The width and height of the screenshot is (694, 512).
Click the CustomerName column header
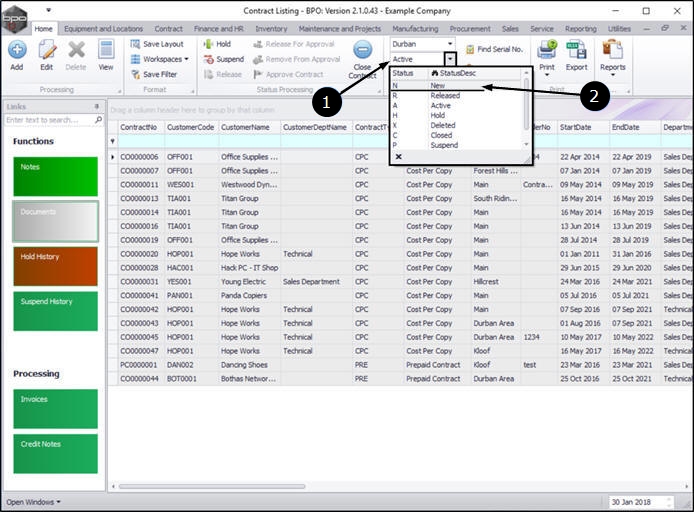click(245, 128)
